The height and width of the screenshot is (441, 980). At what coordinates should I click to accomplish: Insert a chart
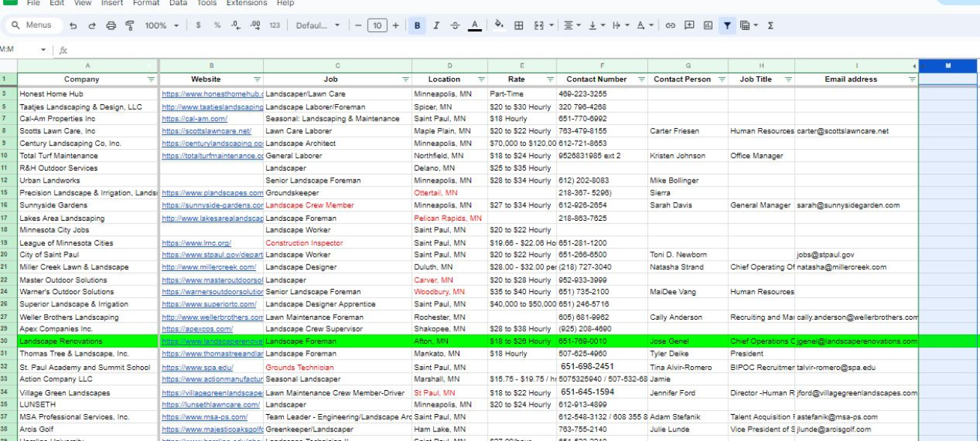(x=708, y=25)
